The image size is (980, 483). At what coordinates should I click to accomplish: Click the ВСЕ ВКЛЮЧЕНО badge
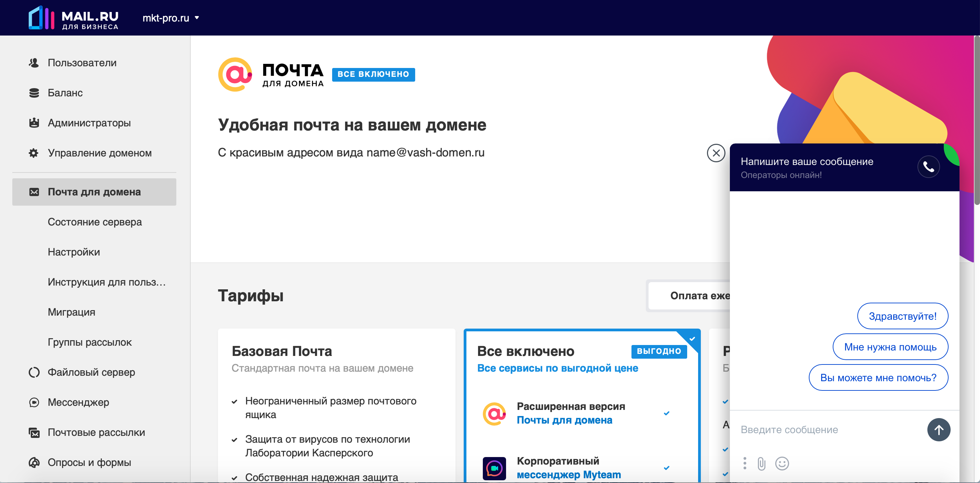click(x=373, y=74)
